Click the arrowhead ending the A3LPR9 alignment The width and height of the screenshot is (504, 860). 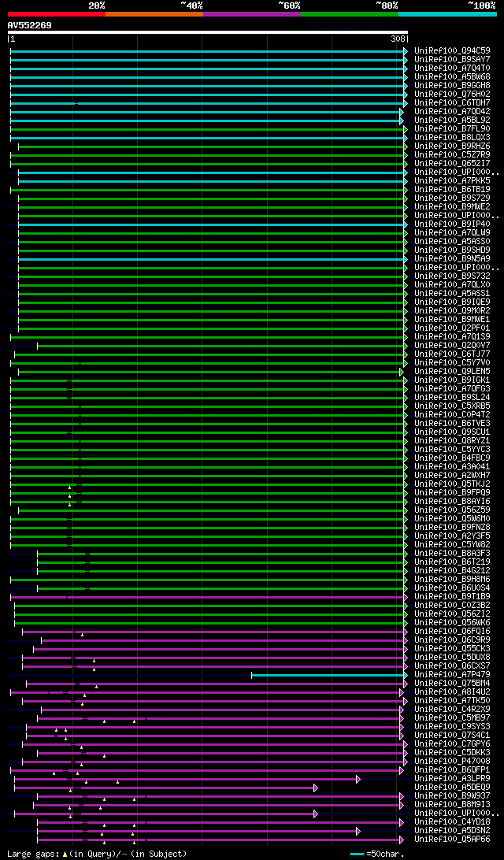tap(358, 779)
